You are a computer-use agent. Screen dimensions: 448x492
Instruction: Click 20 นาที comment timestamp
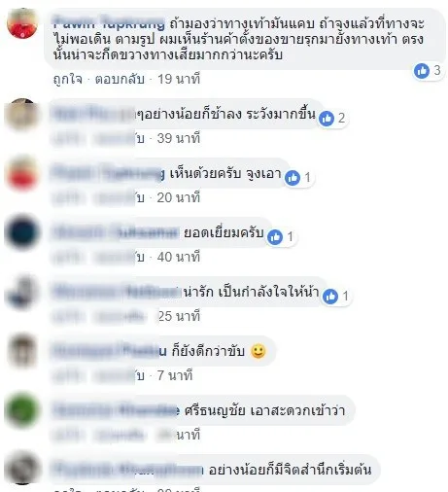pos(179,197)
